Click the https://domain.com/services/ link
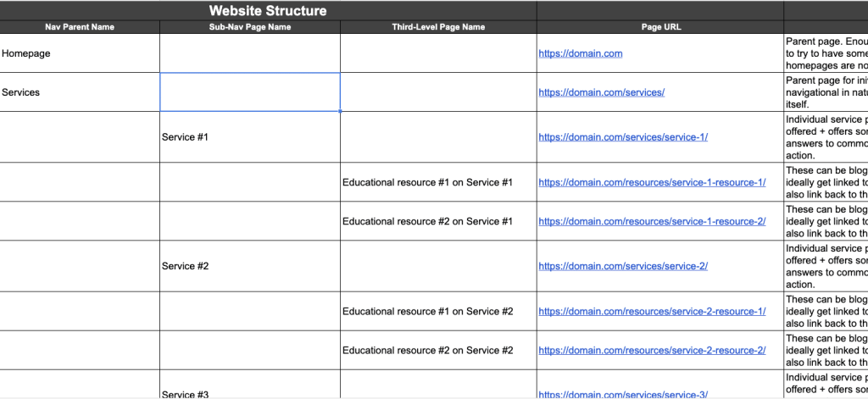The width and height of the screenshot is (868, 399). pyautogui.click(x=601, y=92)
